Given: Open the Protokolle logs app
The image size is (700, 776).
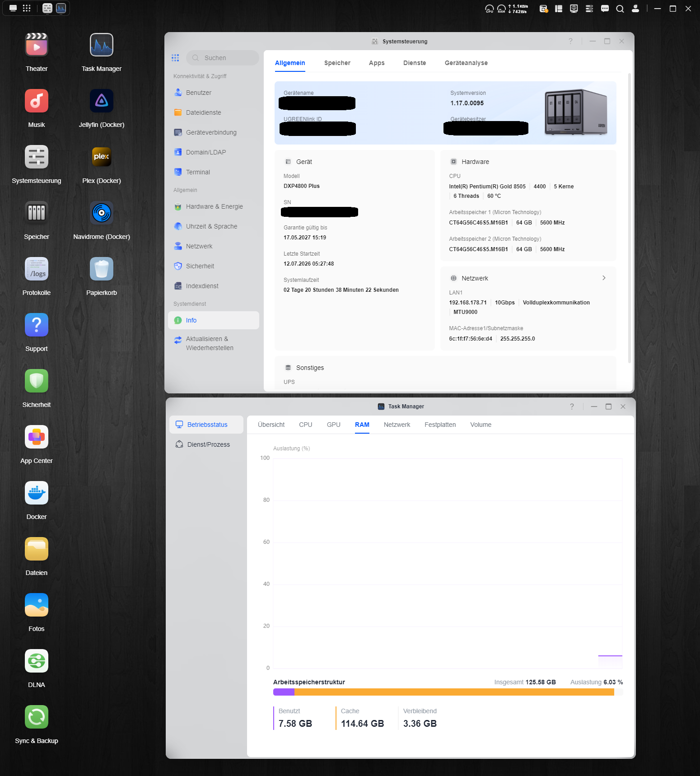Looking at the screenshot, I should pyautogui.click(x=37, y=269).
